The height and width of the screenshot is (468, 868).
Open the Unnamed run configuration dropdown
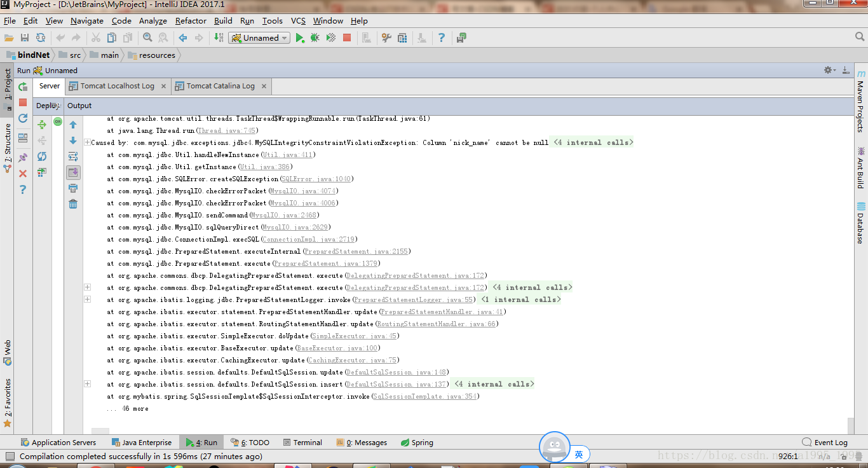(259, 38)
